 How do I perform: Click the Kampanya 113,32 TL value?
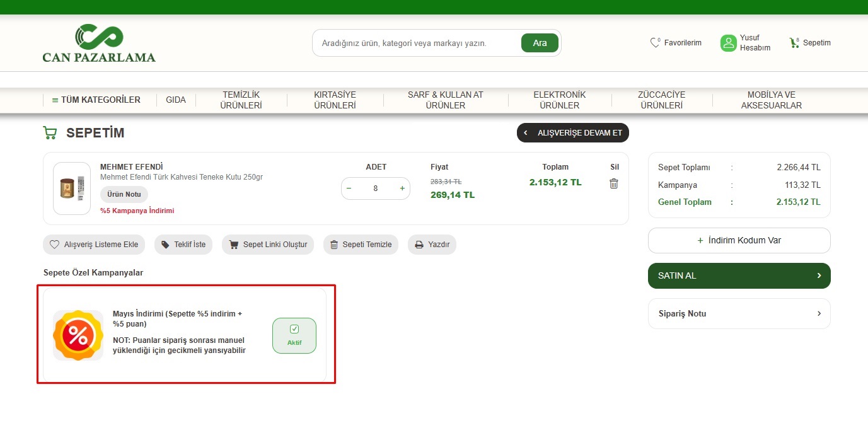[x=802, y=185]
